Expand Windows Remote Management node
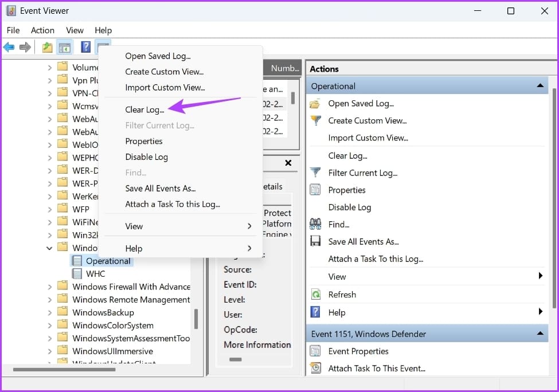The height and width of the screenshot is (392, 559). (x=49, y=300)
